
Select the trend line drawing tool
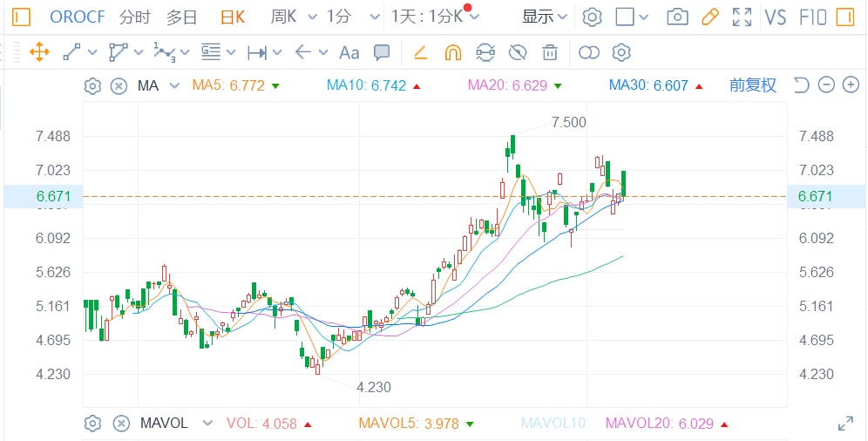pos(72,53)
